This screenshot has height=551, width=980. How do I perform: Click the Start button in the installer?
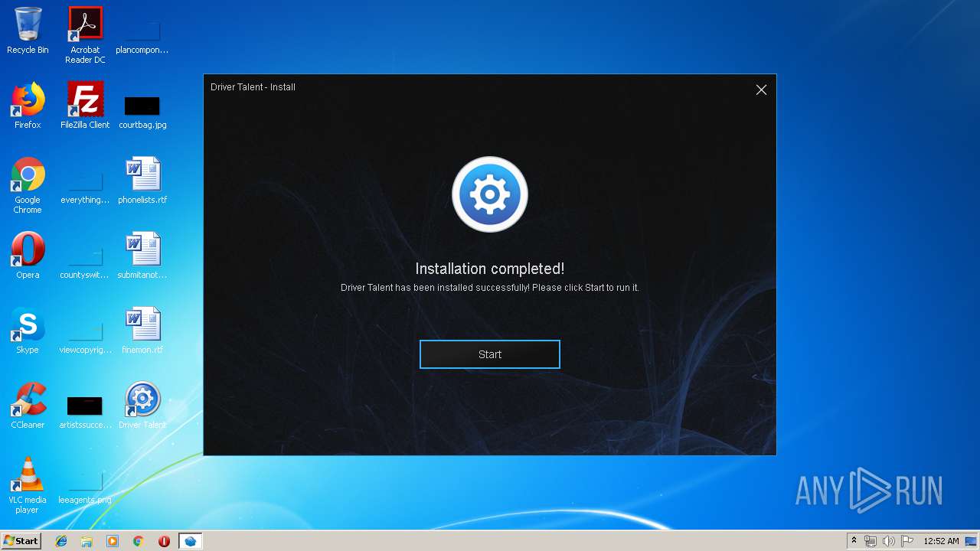tap(490, 354)
